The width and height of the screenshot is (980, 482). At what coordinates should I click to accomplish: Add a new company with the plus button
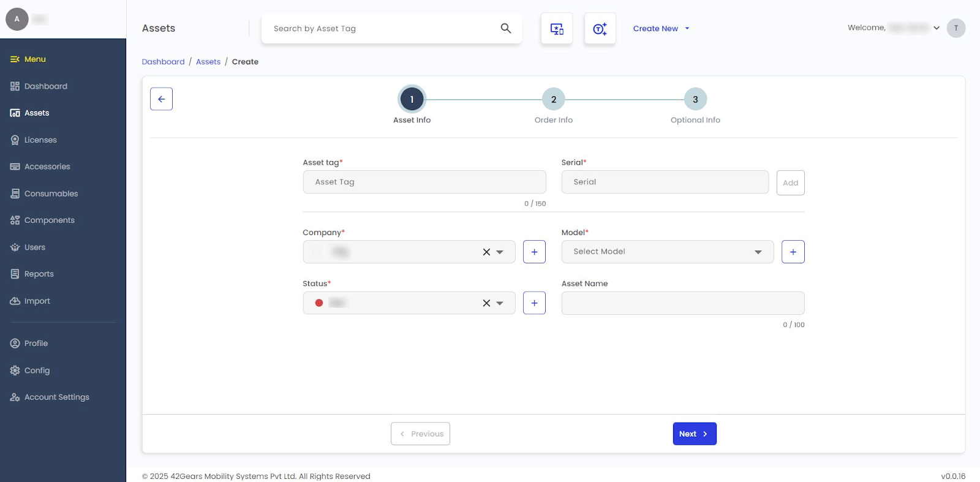534,252
